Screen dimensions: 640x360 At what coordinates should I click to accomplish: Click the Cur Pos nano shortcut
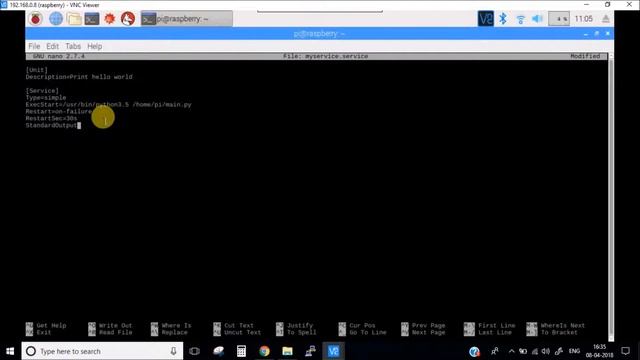click(357, 325)
